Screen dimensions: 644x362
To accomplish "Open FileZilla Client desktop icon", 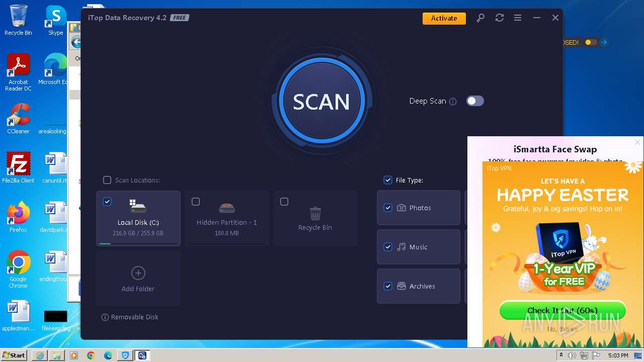I will pyautogui.click(x=18, y=168).
